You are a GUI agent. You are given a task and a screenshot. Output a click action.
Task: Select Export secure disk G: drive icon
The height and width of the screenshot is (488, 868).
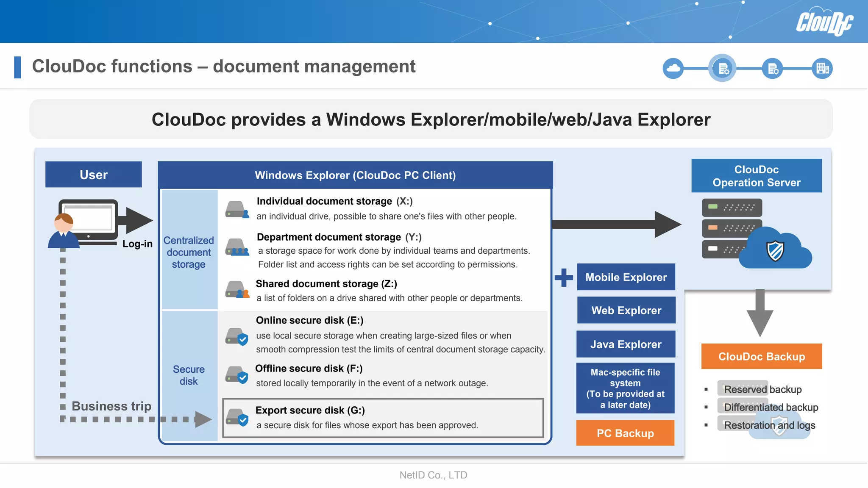click(x=236, y=417)
